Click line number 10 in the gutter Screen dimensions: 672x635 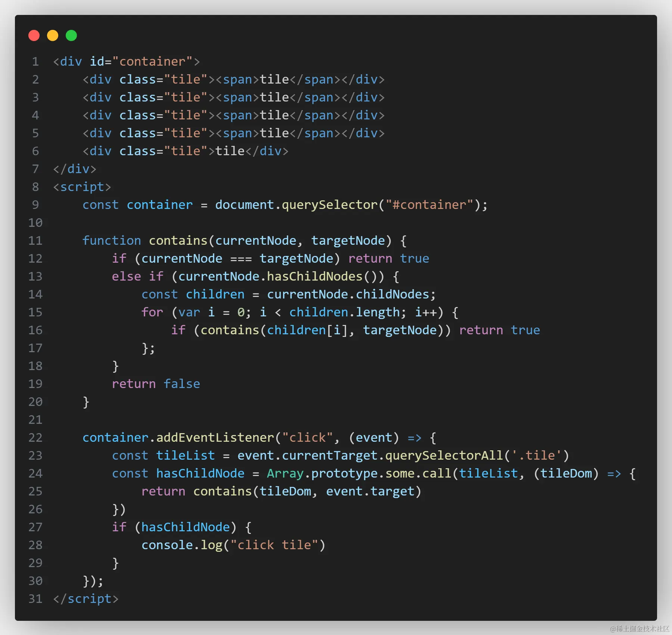(x=35, y=223)
